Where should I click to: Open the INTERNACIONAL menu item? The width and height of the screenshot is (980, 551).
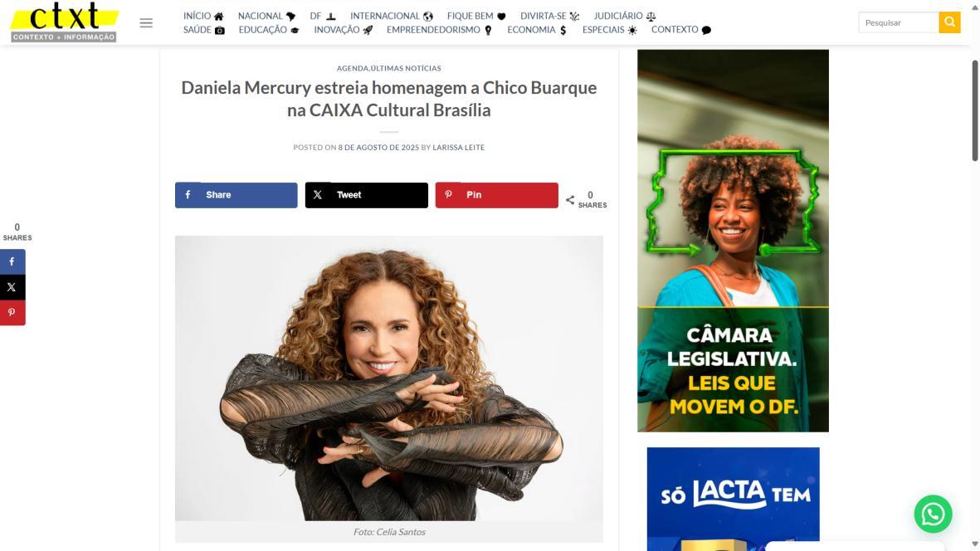391,17
